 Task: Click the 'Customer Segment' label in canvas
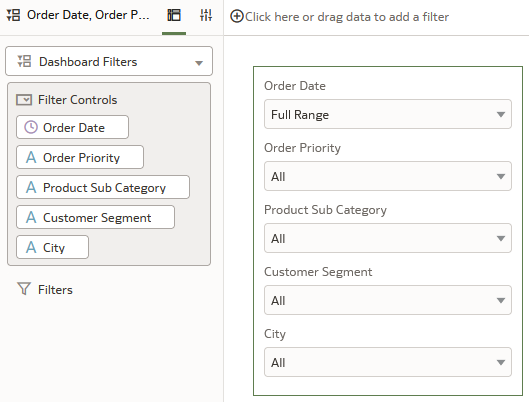click(318, 272)
